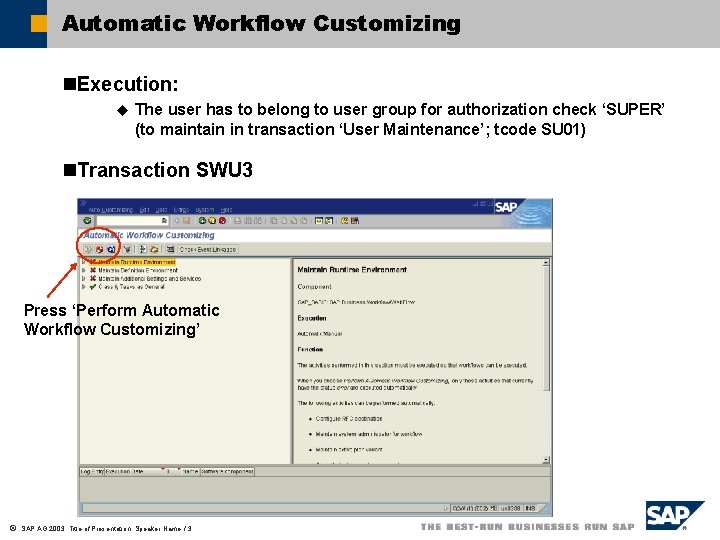Click the Print icon in standard toolbar
Image resolution: width=720 pixels, height=540 pixels.
(x=237, y=221)
